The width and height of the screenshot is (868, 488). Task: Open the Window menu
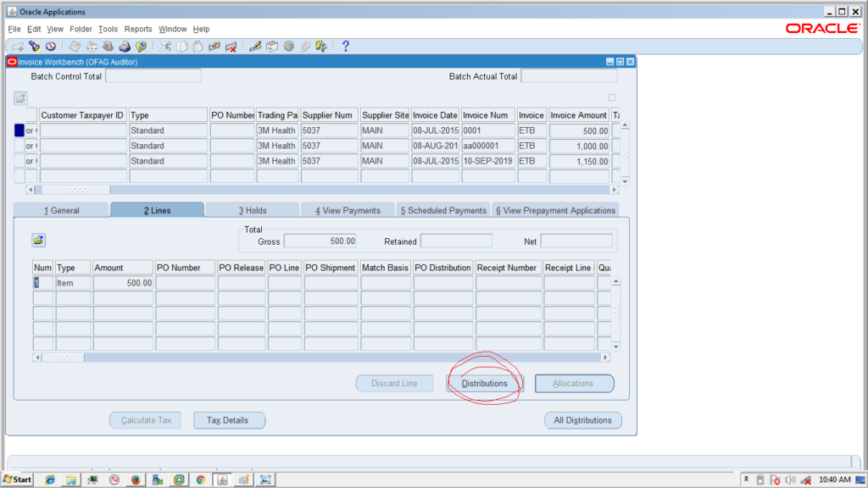click(173, 30)
